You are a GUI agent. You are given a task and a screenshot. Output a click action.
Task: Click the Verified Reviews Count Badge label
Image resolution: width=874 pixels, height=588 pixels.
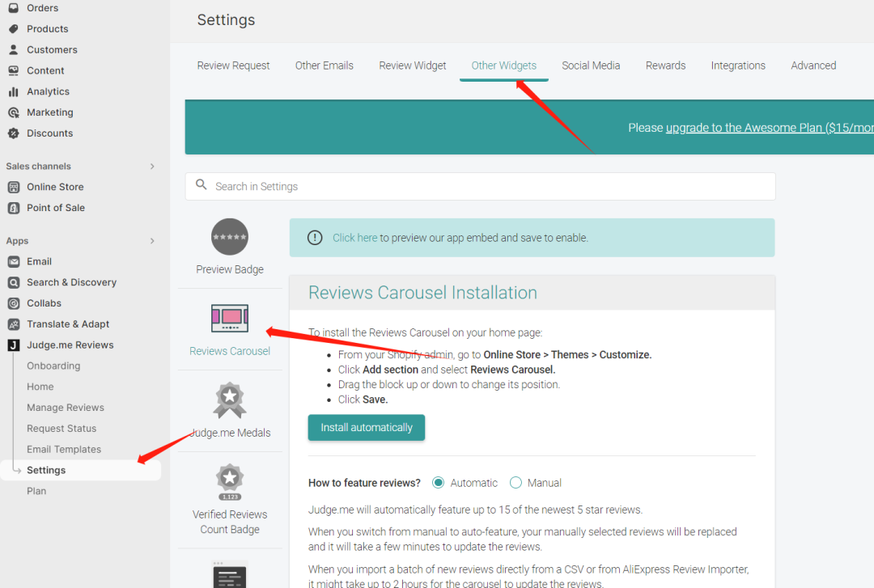click(x=230, y=522)
